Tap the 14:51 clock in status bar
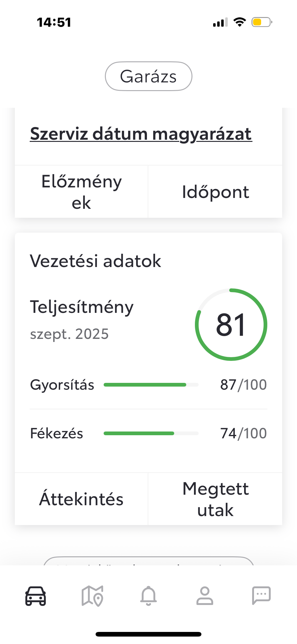 [54, 22]
